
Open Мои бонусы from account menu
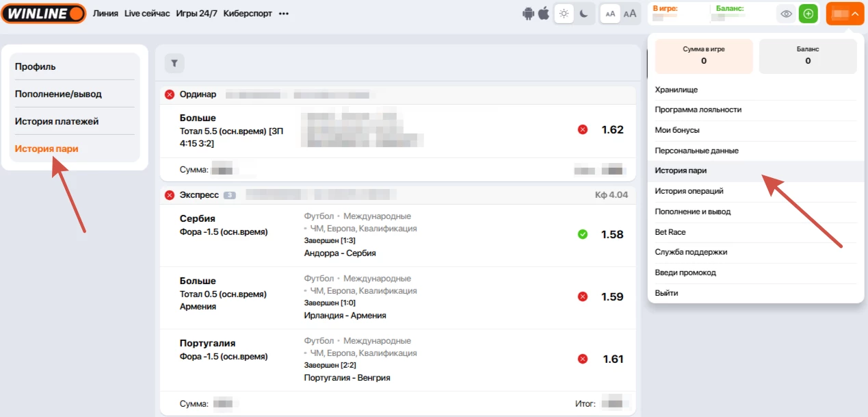tap(677, 130)
